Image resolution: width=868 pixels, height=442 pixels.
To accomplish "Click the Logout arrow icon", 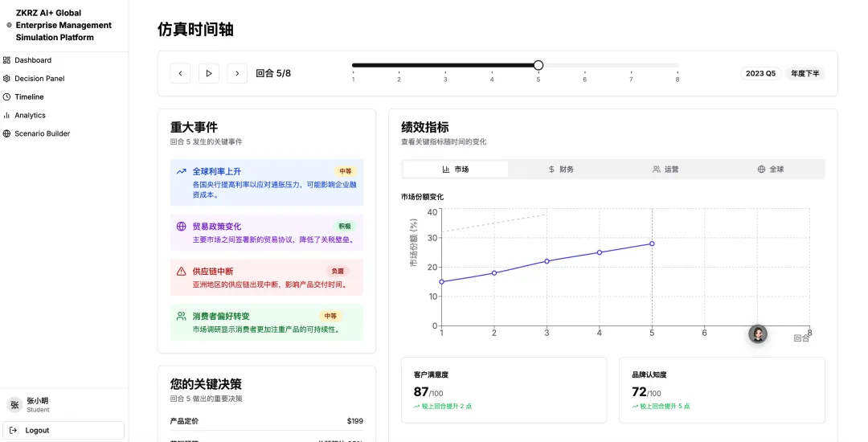I will tap(14, 431).
